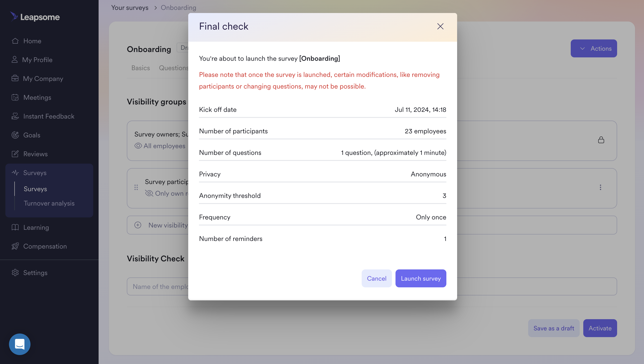This screenshot has width=644, height=364.
Task: Select Turnover analysis submenu item
Action: coord(49,203)
